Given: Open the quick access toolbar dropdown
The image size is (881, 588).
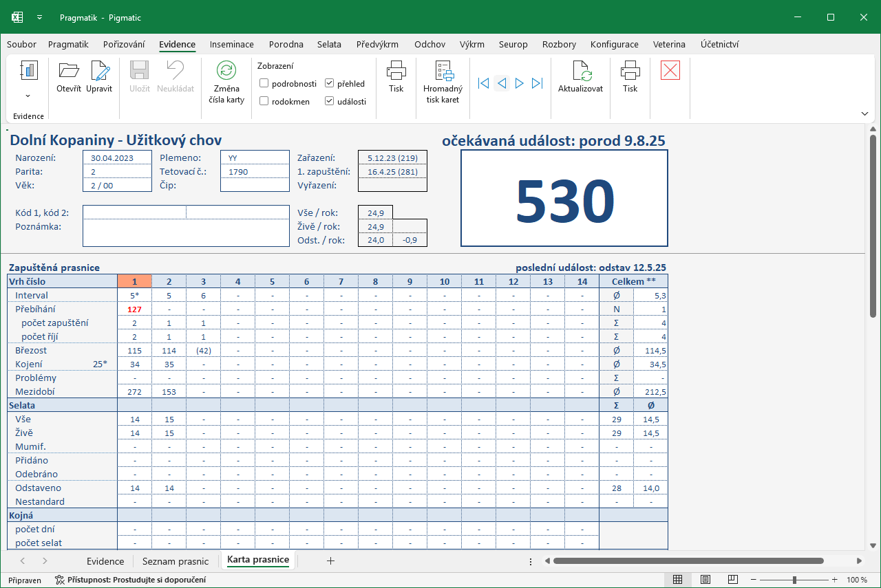Looking at the screenshot, I should 40,17.
